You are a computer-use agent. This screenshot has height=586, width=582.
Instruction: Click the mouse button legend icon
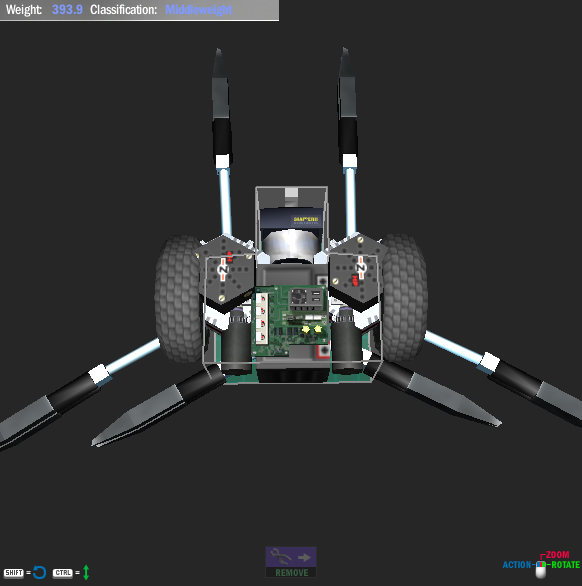coord(541,569)
